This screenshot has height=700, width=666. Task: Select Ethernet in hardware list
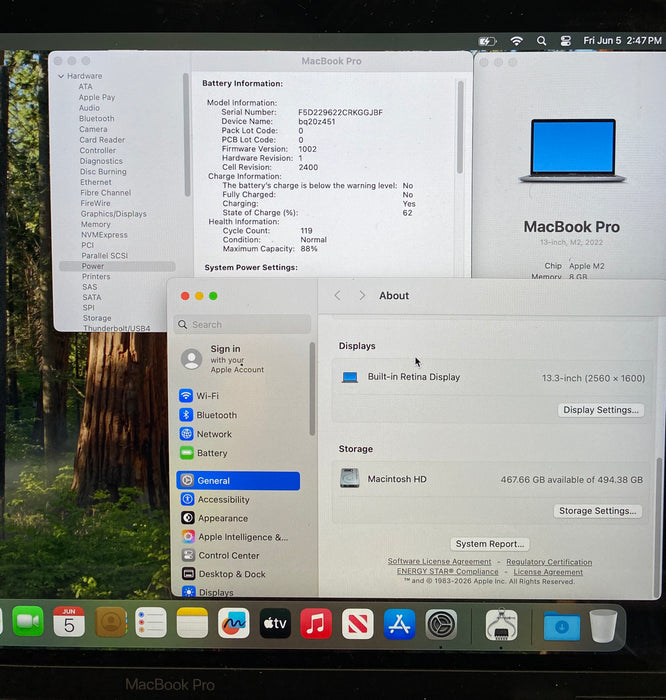(96, 182)
